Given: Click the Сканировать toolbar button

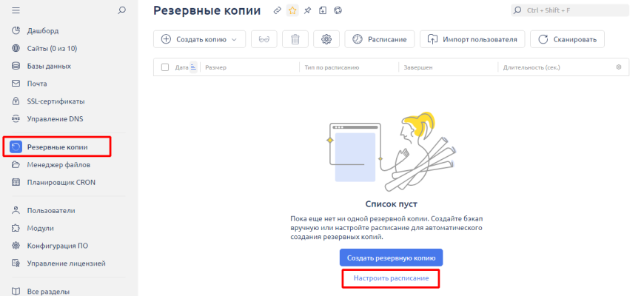Looking at the screenshot, I should click(568, 39).
